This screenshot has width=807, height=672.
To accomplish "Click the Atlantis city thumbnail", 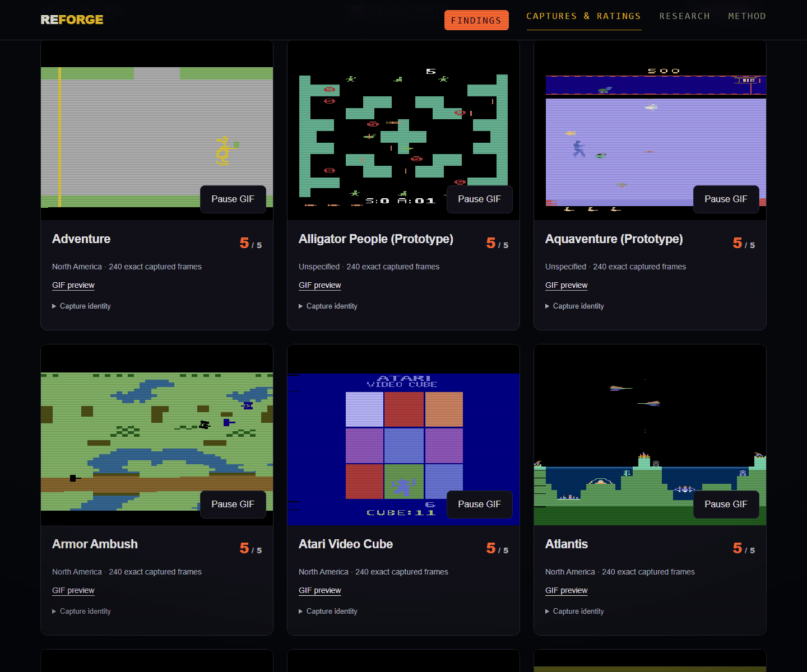I will click(x=650, y=435).
